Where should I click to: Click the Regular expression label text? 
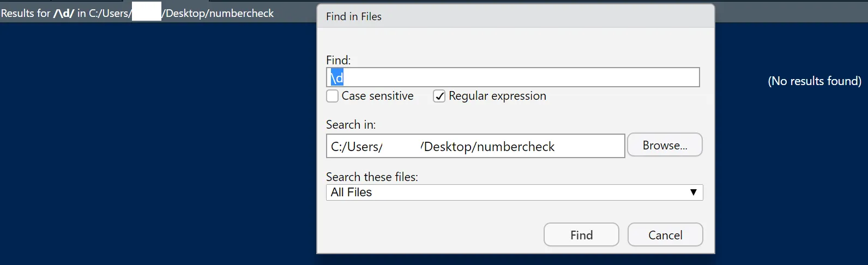point(497,96)
